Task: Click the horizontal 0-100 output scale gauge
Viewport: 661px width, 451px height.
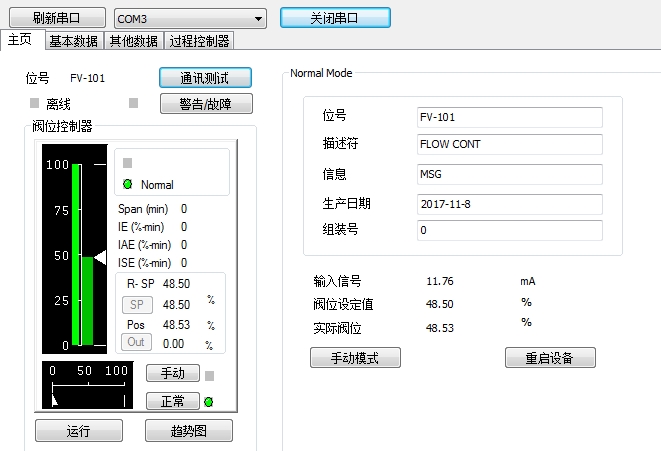Action: pyautogui.click(x=85, y=385)
